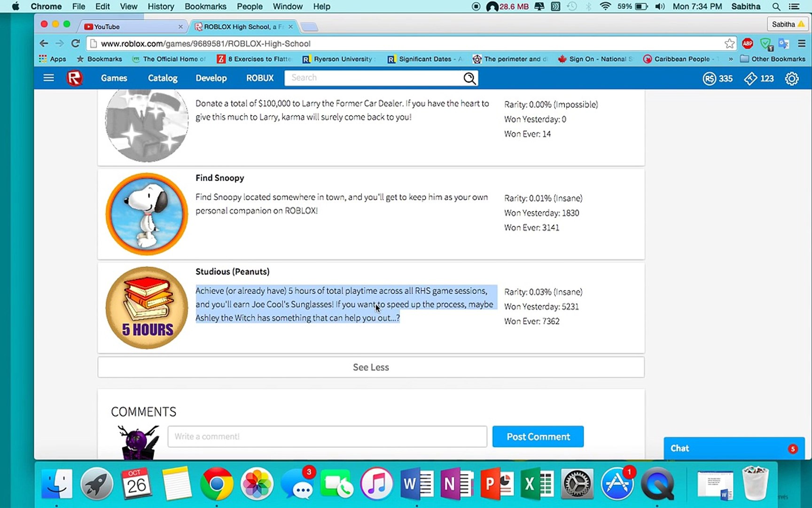Open the Other Bookmarks folder

click(773, 59)
